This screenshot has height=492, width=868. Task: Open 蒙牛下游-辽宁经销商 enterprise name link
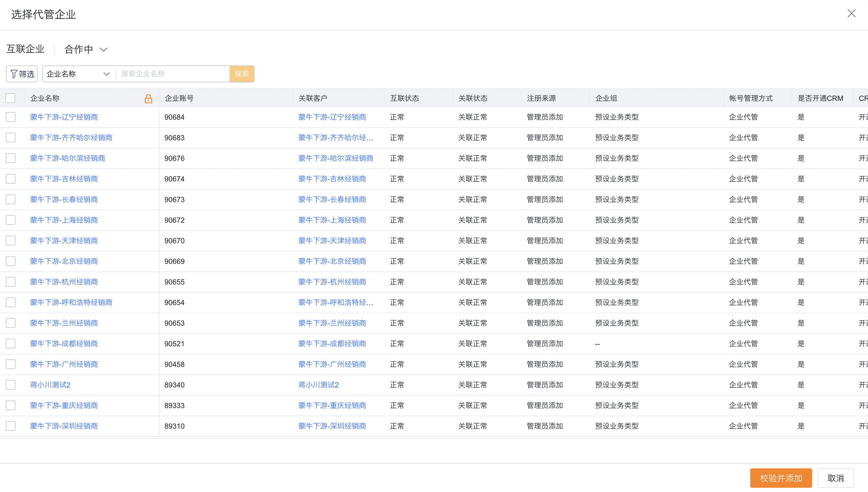64,117
